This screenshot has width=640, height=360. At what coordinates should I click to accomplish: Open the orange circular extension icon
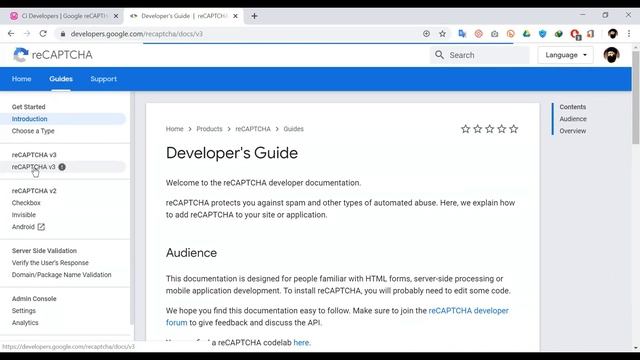point(511,34)
